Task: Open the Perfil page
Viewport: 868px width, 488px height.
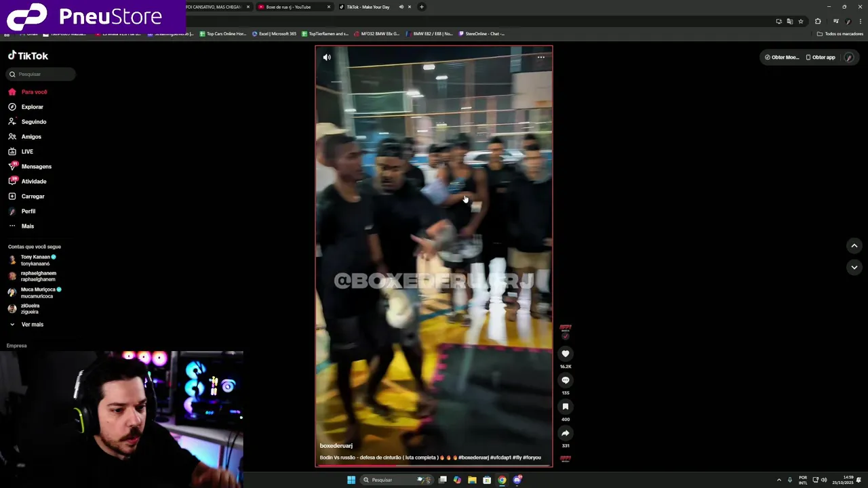Action: [x=22, y=211]
